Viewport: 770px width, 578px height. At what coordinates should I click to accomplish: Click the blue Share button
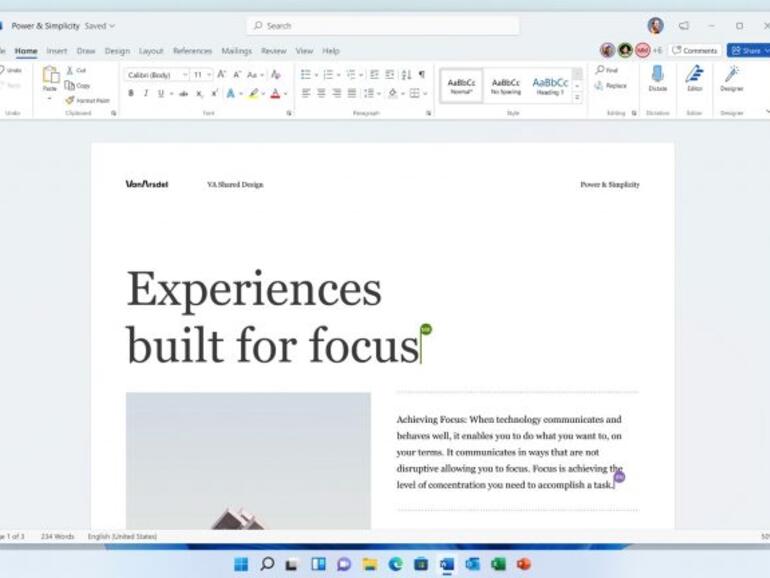point(748,50)
